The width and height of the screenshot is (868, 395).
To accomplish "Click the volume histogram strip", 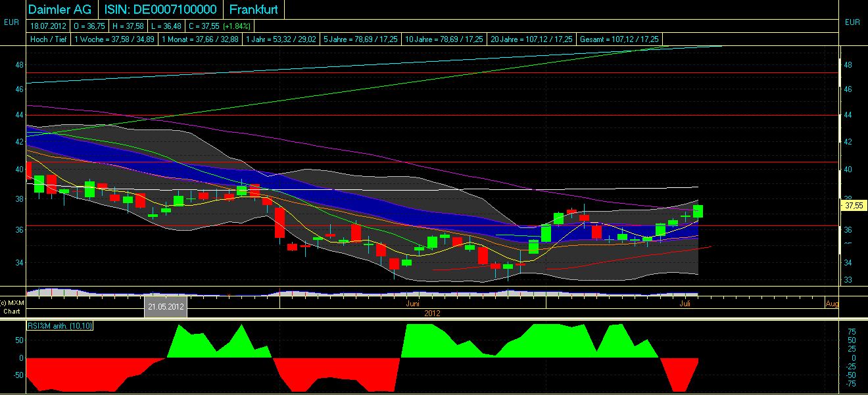I will [x=362, y=291].
